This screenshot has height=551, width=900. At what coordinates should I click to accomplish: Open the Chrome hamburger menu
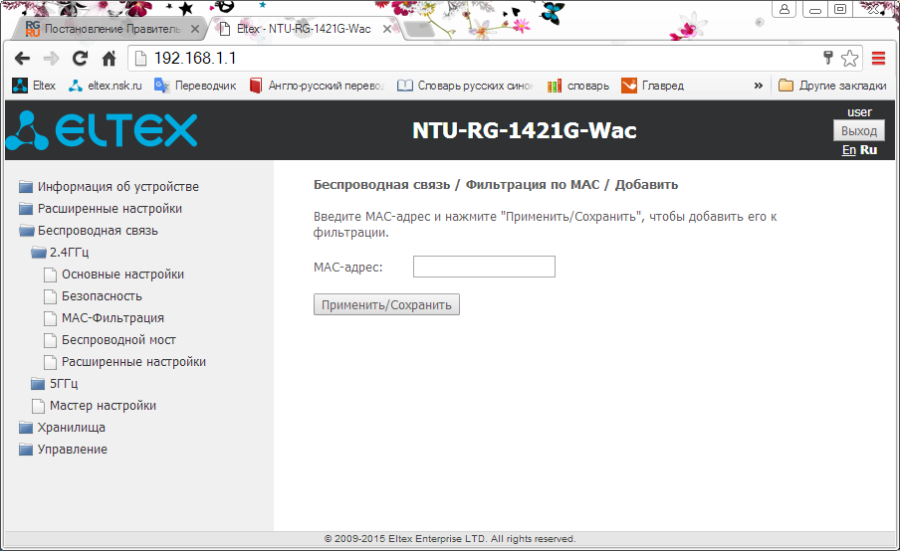878,58
